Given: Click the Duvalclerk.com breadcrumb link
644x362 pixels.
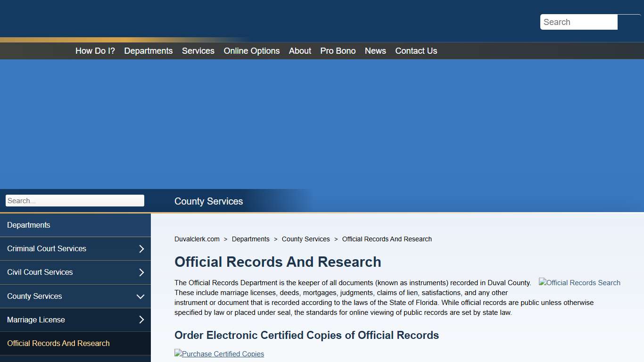Looking at the screenshot, I should (197, 239).
